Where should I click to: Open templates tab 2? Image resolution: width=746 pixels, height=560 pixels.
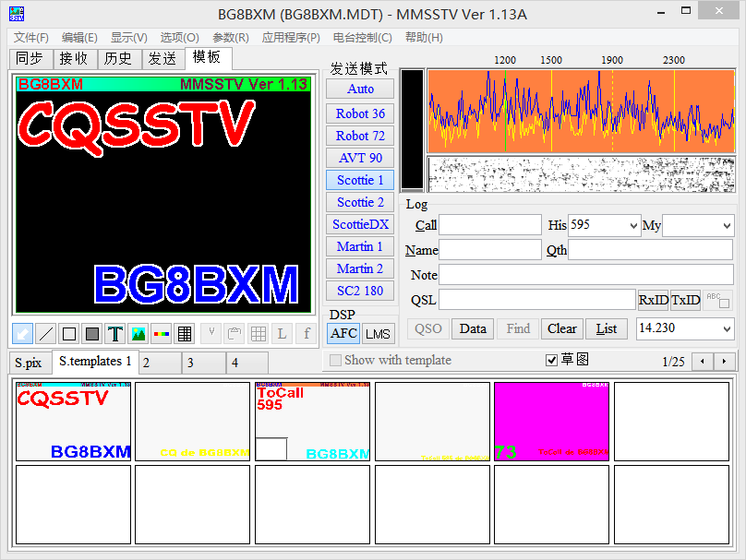pyautogui.click(x=161, y=363)
